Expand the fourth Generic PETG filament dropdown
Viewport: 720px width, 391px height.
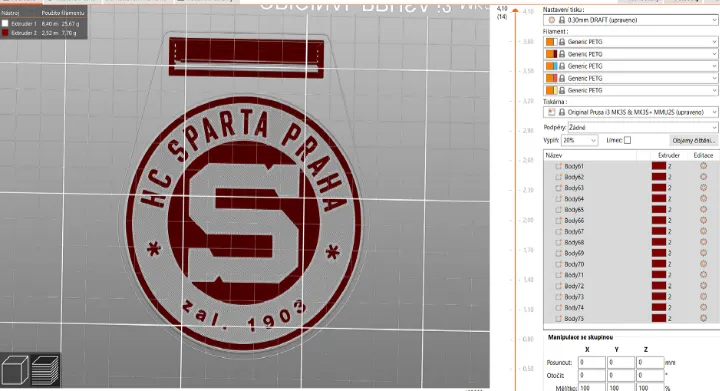coord(714,78)
